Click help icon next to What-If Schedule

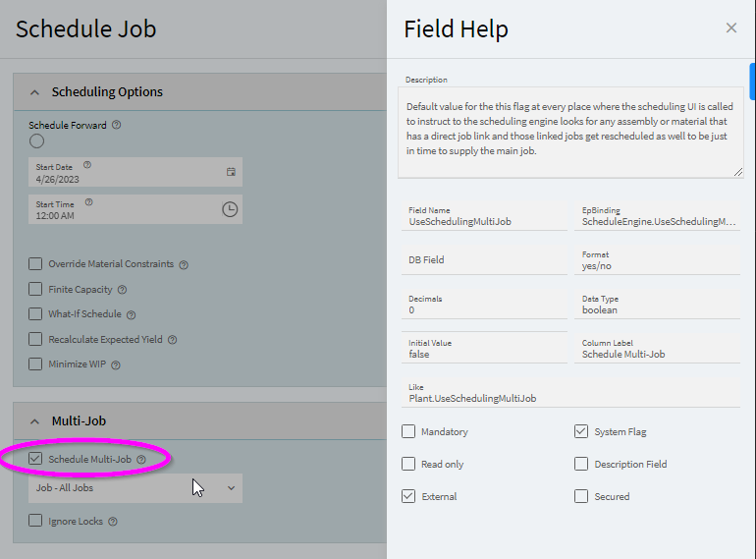tap(132, 314)
